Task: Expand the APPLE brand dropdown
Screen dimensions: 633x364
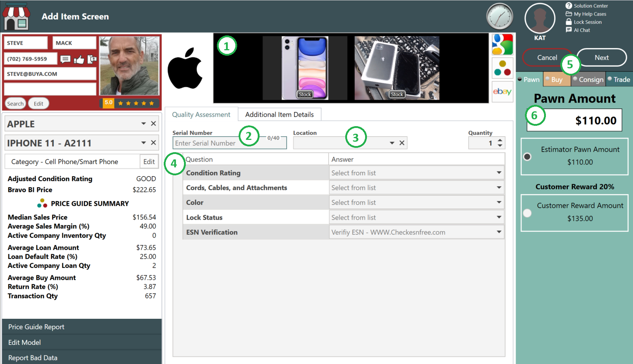Action: click(x=144, y=124)
